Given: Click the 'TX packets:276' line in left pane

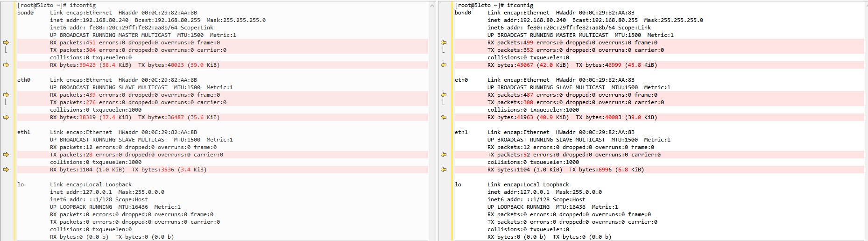Looking at the screenshot, I should point(138,102).
